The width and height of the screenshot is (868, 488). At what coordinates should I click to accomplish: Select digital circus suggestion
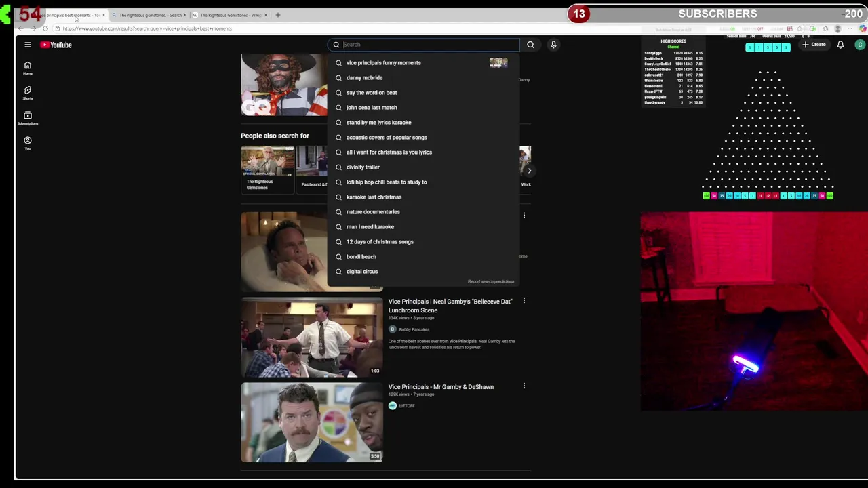(x=424, y=271)
